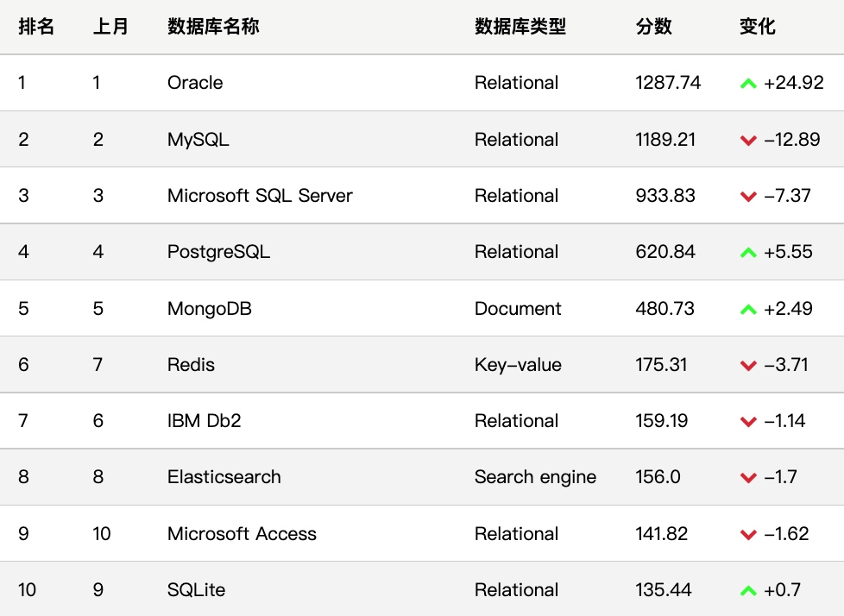The height and width of the screenshot is (616, 844).
Task: Click last month rank 7 in Redis row
Action: [98, 364]
